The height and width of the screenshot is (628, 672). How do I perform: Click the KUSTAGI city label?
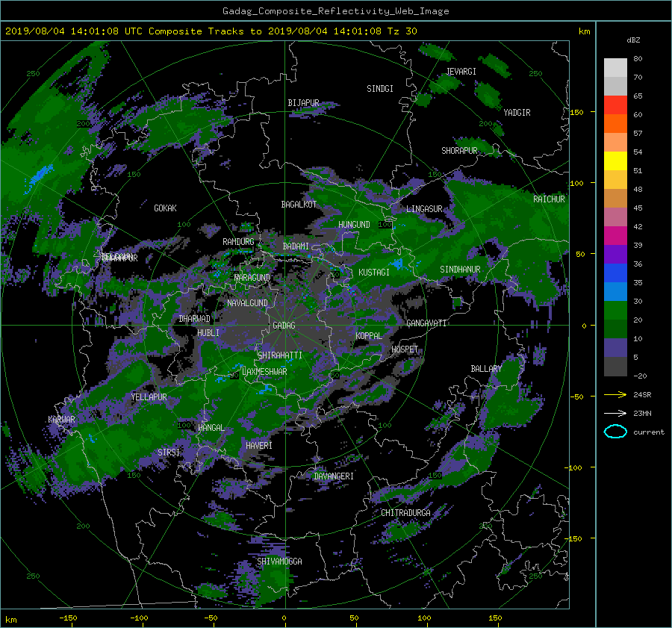(374, 273)
